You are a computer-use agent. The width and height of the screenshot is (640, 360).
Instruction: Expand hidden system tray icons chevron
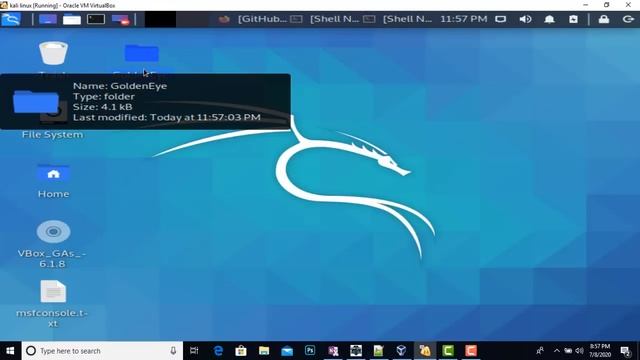coord(557,351)
